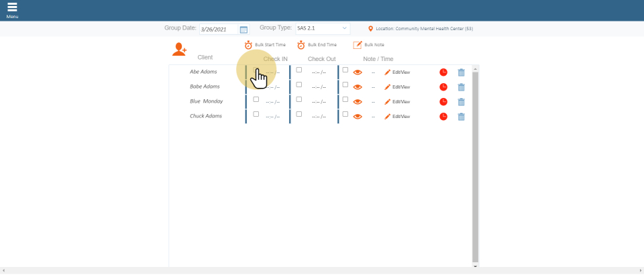Click the eye icon for Babe Adams
Screen dimensions: 644x275
point(358,87)
